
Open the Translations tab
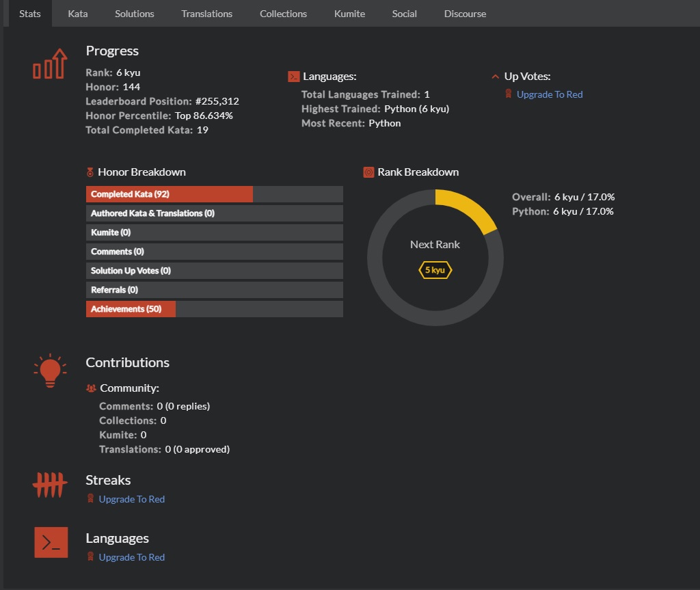[206, 14]
